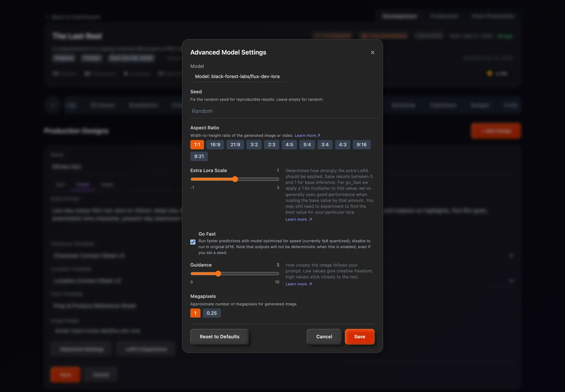Close the Advanced Model Settings dialog
The height and width of the screenshot is (392, 565).
click(373, 52)
